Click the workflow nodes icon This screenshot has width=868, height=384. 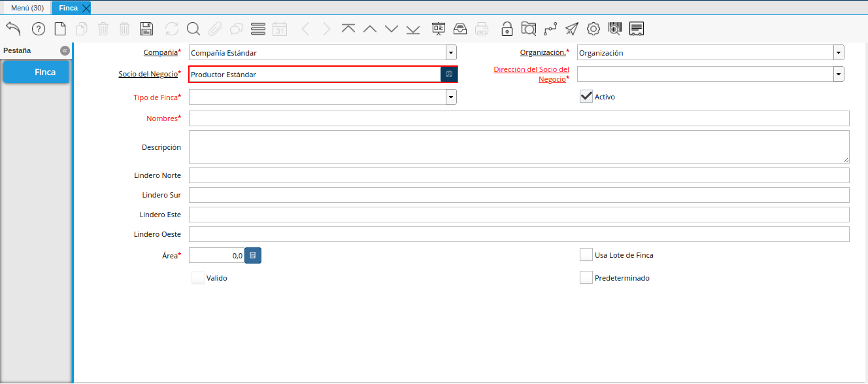(x=550, y=29)
